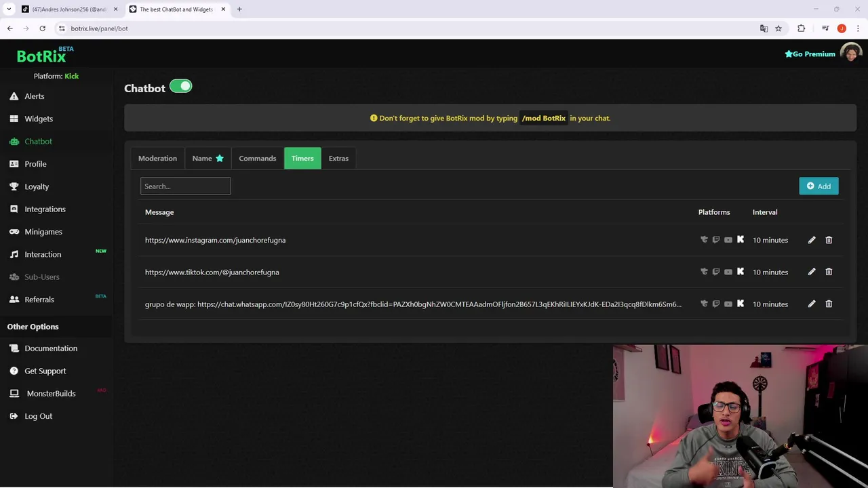Toggle Twitch platform on the tiktok timer
The width and height of the screenshot is (868, 488).
click(716, 272)
